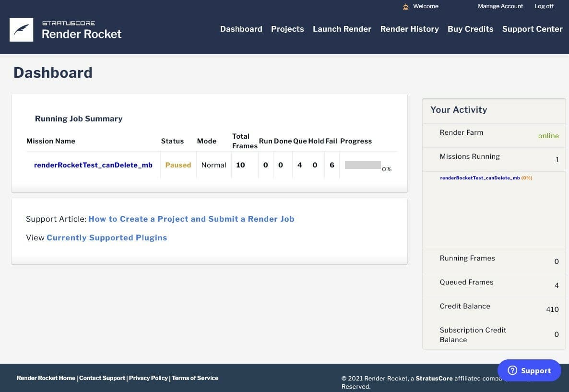Click Render Rocket Home footer link
The height and width of the screenshot is (392, 569).
[46, 378]
